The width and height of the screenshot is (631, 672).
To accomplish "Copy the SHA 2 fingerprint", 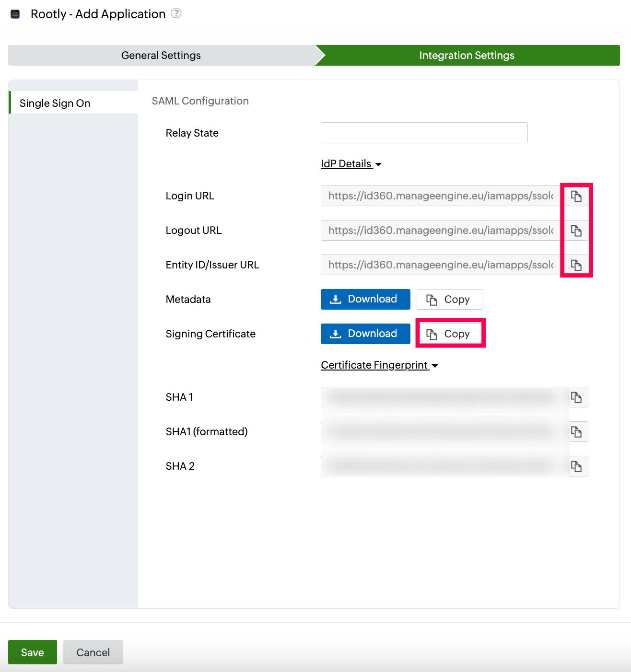I will click(x=577, y=466).
